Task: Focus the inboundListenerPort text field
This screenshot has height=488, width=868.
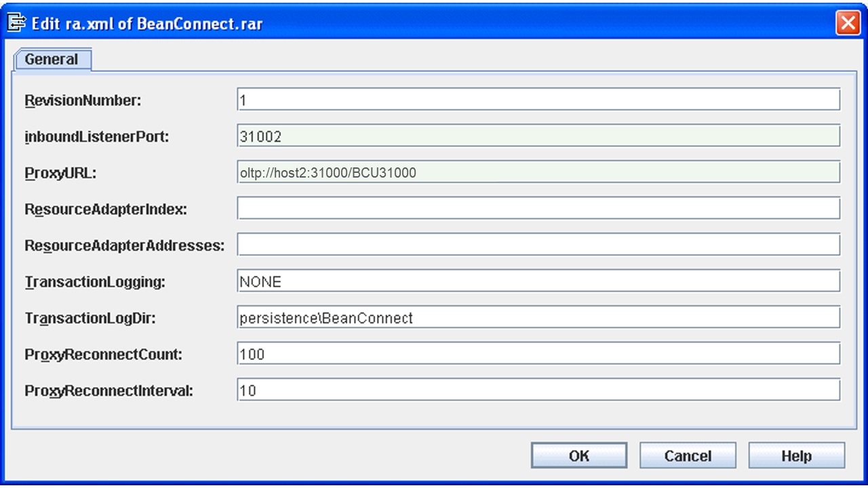Action: (538, 136)
